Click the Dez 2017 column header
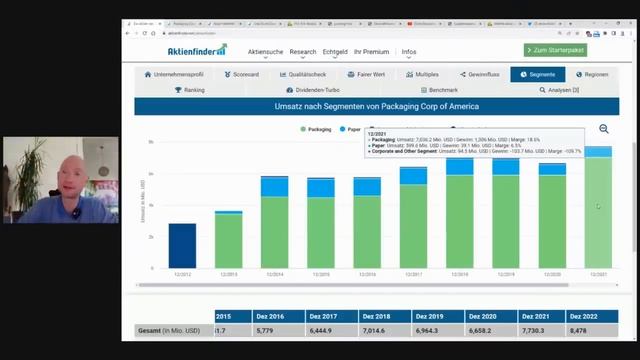The width and height of the screenshot is (640, 360). coord(331,316)
